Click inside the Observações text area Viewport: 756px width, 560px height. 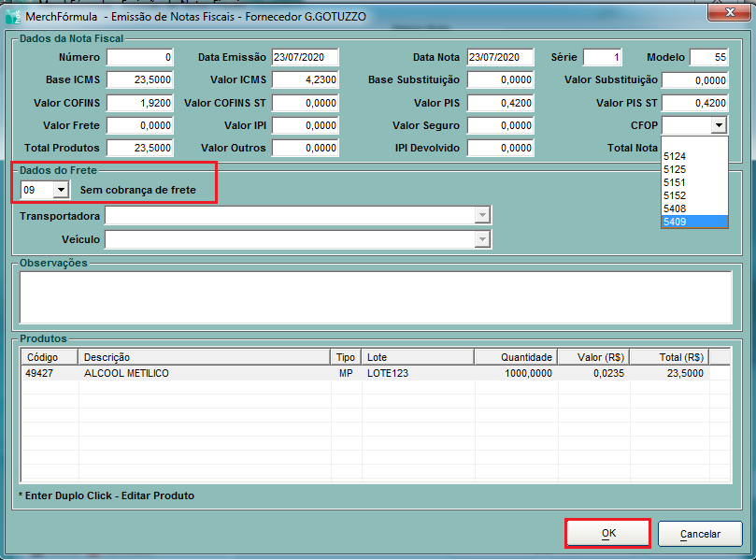click(374, 296)
